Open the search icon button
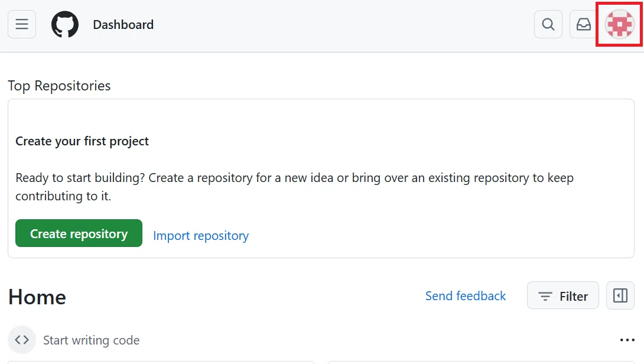Image resolution: width=644 pixels, height=364 pixels. [x=548, y=24]
